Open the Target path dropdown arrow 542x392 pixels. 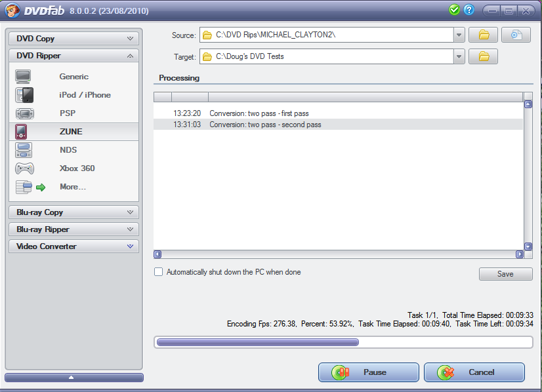459,56
